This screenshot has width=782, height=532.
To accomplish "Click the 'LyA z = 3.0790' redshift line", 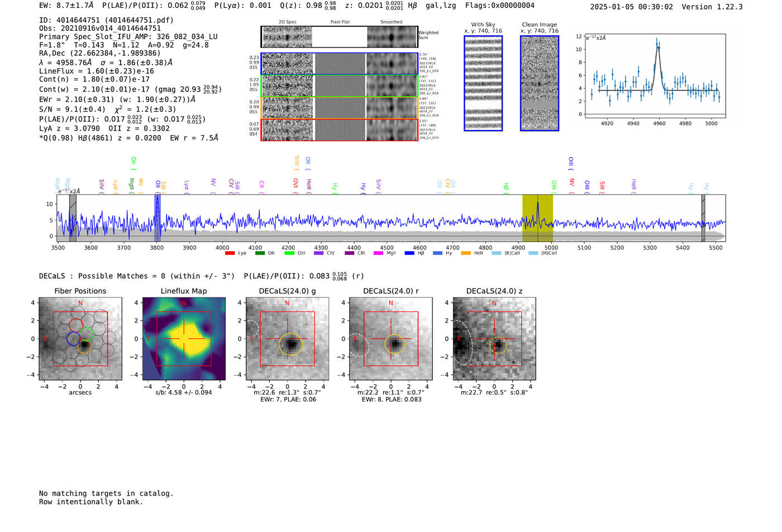I will click(x=68, y=128).
